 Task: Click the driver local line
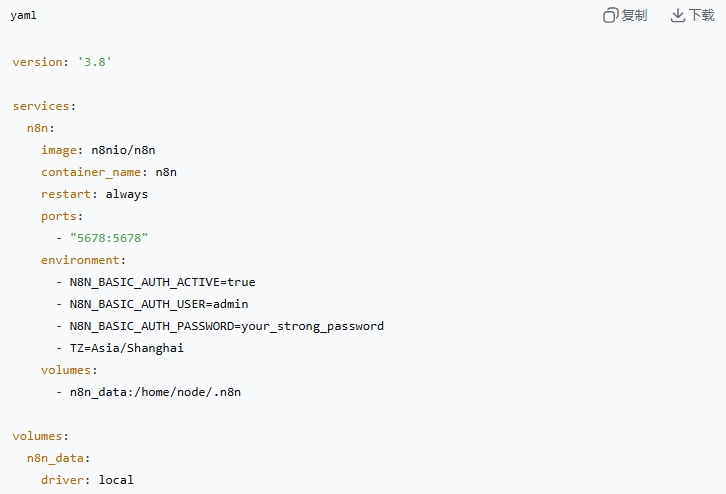tap(87, 480)
